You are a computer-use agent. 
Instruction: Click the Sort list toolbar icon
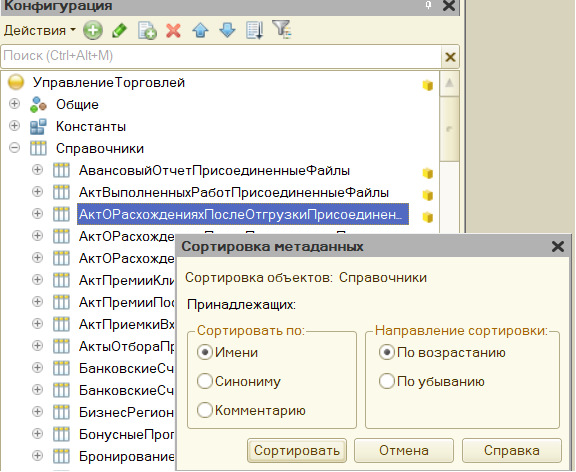click(254, 30)
